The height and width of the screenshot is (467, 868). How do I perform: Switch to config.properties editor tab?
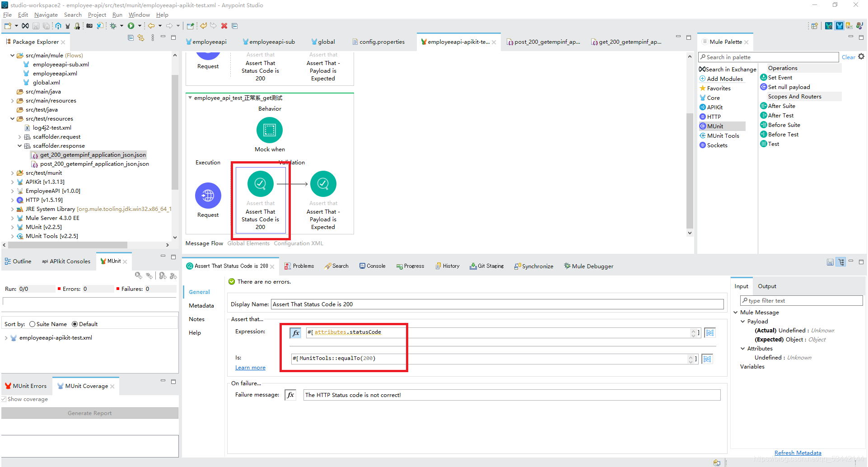coord(378,42)
